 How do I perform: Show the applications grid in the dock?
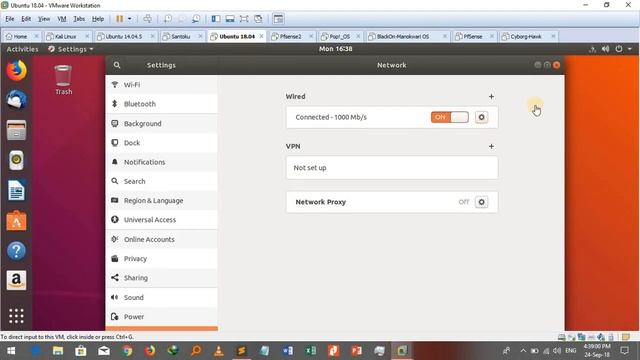[16, 316]
